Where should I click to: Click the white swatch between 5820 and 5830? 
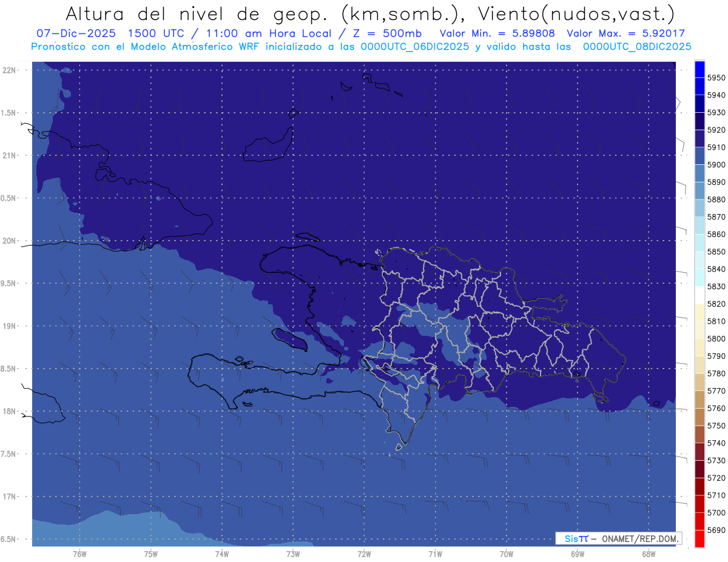pyautogui.click(x=699, y=295)
